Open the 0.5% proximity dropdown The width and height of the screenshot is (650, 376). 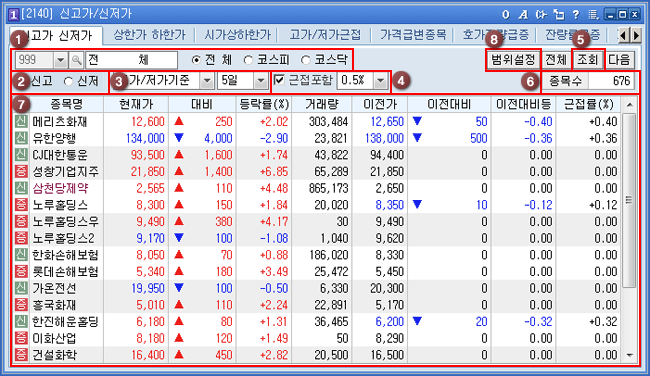click(x=381, y=81)
